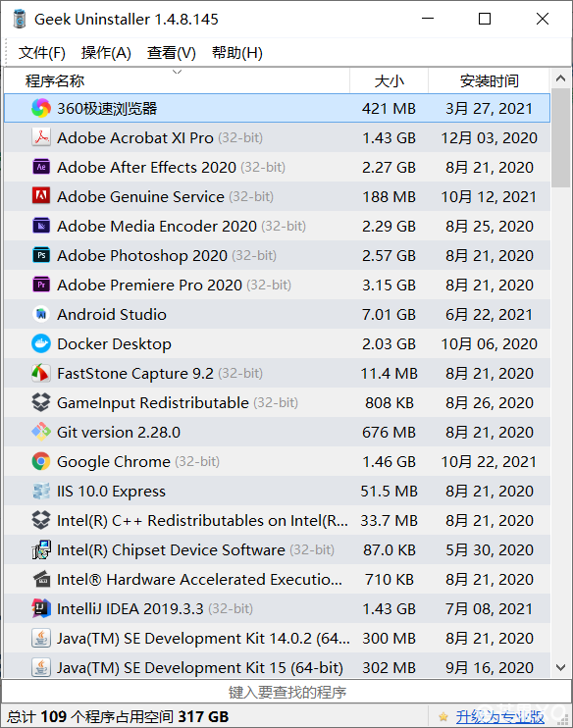573x728 pixels.
Task: Click the 升级为专业版 upgrade link
Action: (x=500, y=717)
